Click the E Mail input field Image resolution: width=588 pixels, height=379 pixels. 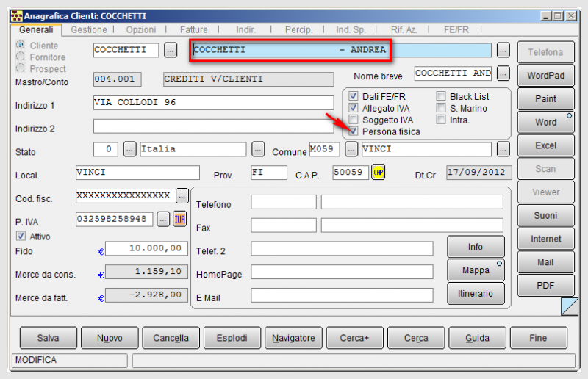pyautogui.click(x=342, y=295)
